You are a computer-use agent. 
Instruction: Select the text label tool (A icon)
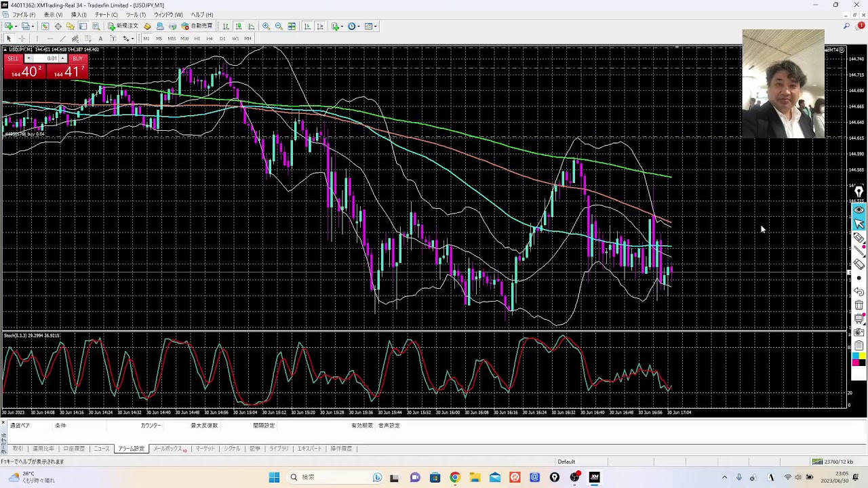click(100, 39)
